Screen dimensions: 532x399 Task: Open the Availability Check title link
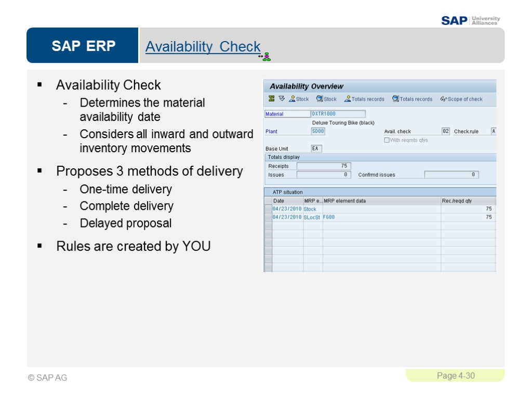tap(203, 46)
